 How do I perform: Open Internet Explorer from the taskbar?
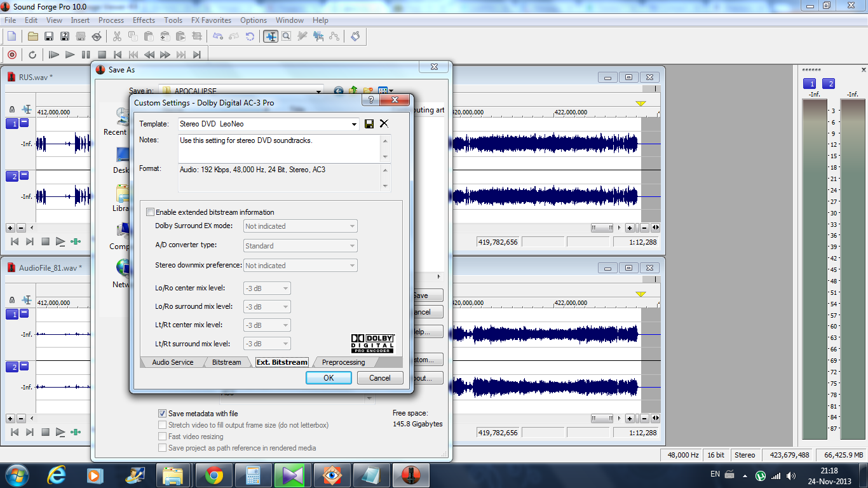[x=57, y=475]
